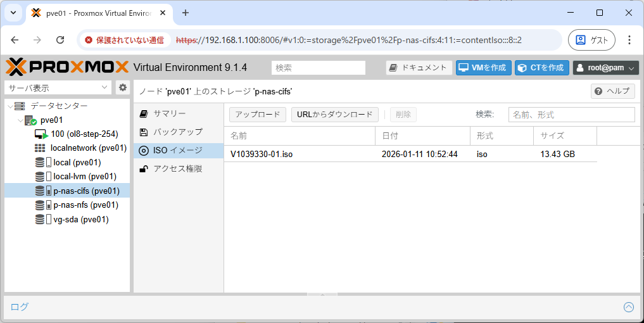
Task: Click the p-nas-cifs storage icon
Action: tap(40, 191)
